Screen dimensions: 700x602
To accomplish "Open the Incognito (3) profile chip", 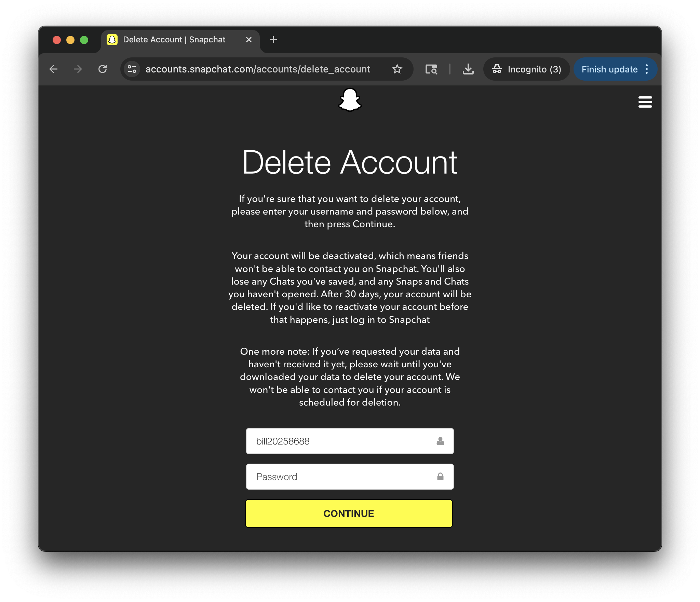I will [526, 69].
